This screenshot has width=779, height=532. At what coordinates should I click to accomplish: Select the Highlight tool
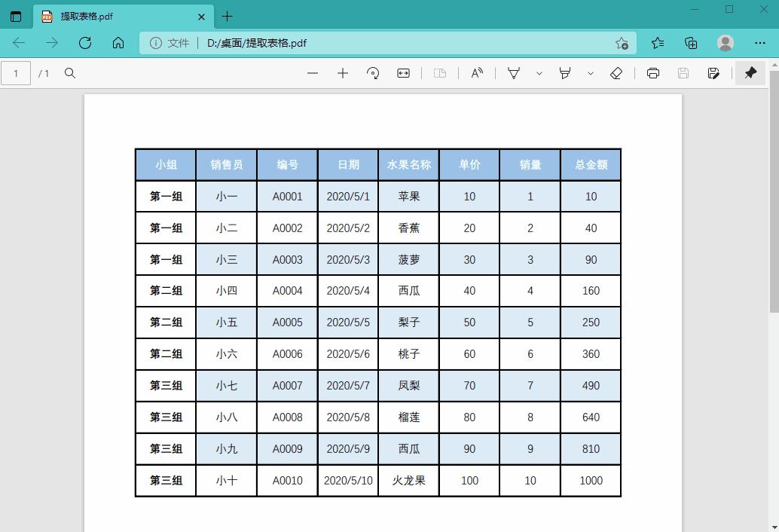tap(513, 73)
